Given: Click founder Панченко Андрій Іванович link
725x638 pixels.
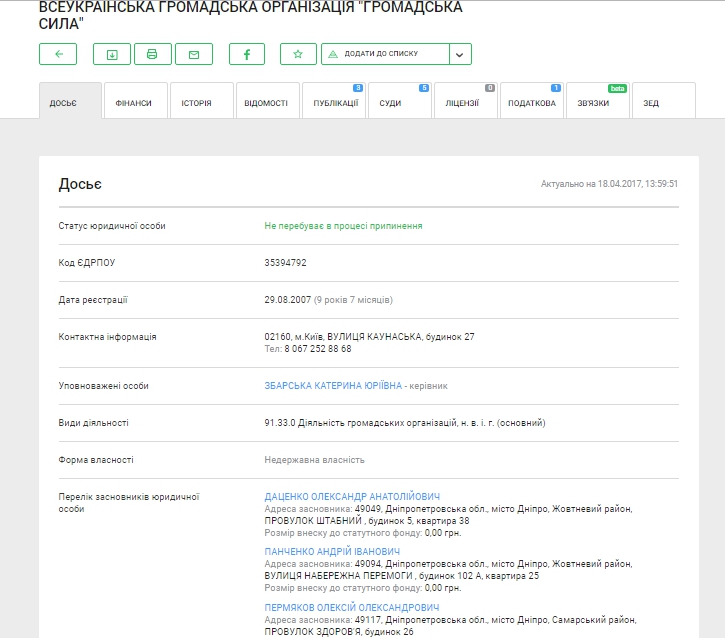Looking at the screenshot, I should [332, 551].
